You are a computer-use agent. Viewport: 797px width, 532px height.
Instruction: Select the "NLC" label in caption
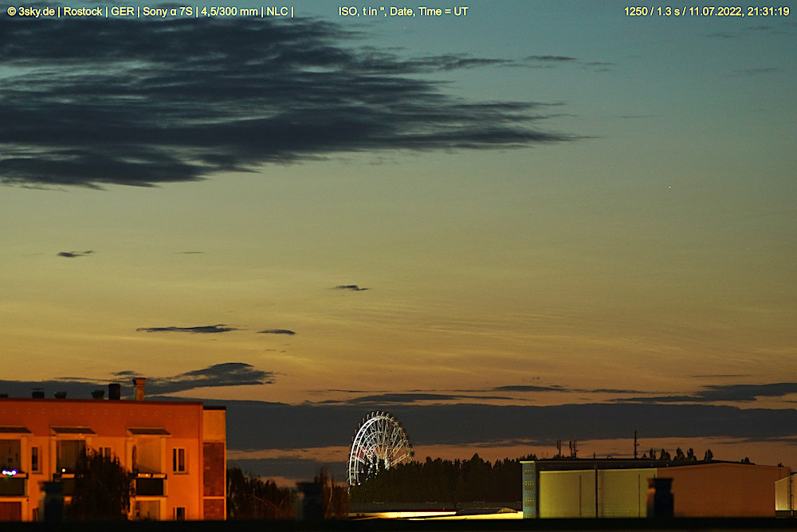[x=277, y=12]
